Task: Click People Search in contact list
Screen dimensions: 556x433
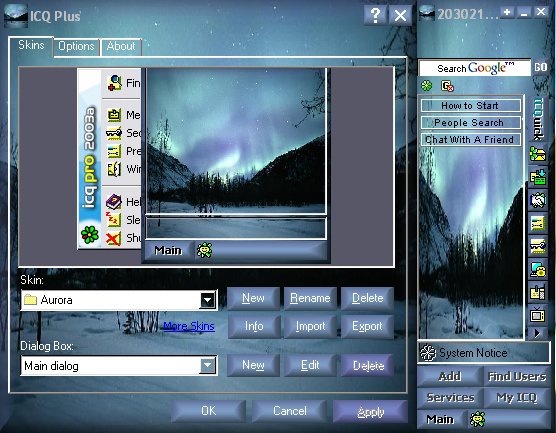Action: point(470,123)
